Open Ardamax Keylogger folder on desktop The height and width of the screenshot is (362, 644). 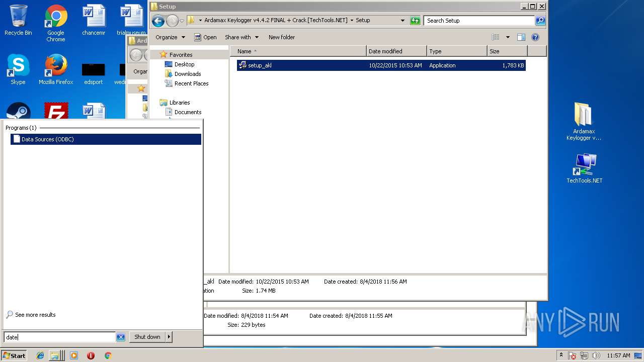tap(584, 121)
